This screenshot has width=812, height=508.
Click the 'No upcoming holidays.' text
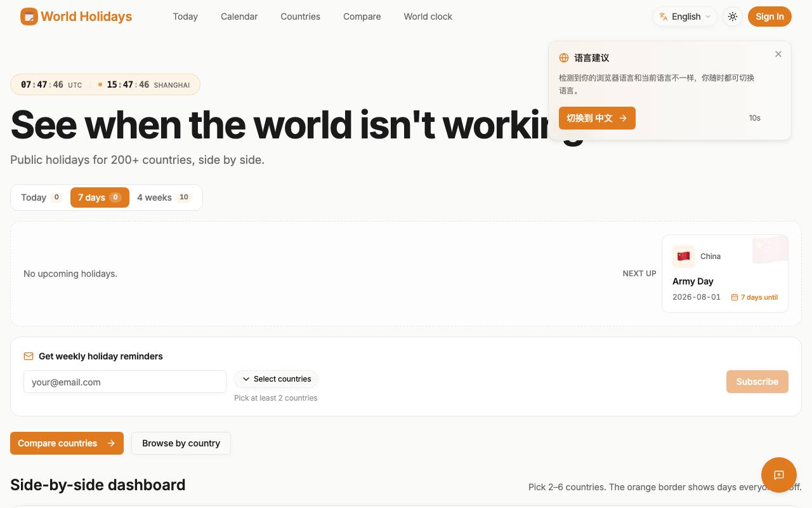coord(70,274)
